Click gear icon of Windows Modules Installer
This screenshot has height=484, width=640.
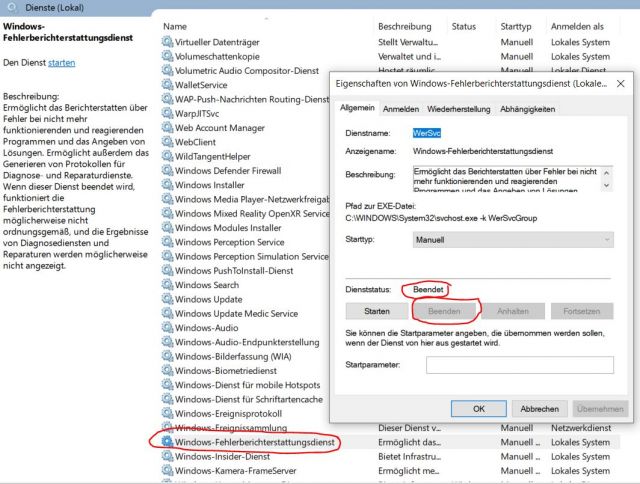click(167, 227)
